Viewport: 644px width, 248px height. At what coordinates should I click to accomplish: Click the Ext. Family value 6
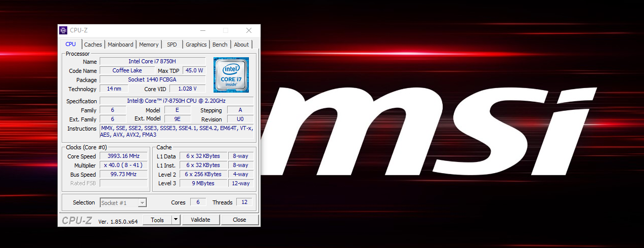(x=112, y=119)
